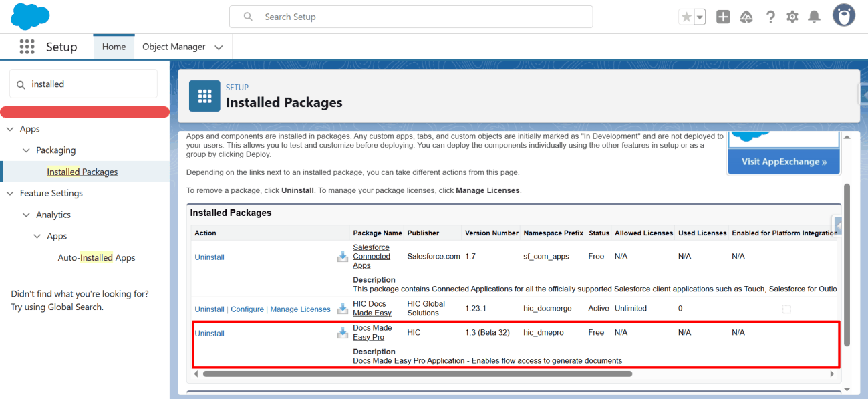The image size is (868, 399).
Task: Collapse the Packaging tree node
Action: point(26,150)
